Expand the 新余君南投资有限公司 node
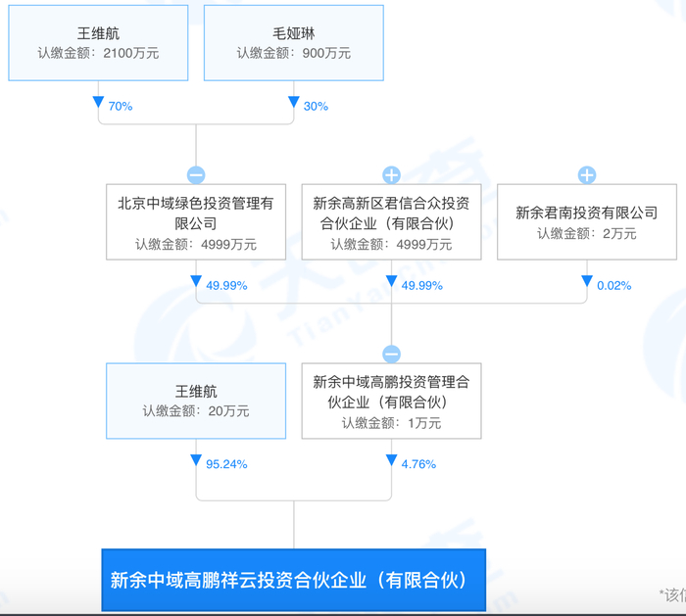The width and height of the screenshot is (686, 616). (587, 175)
